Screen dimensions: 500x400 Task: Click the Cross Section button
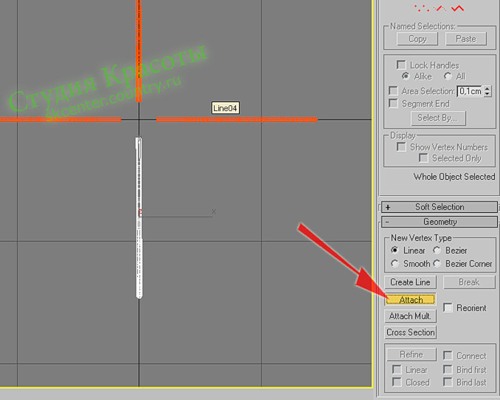click(x=410, y=332)
